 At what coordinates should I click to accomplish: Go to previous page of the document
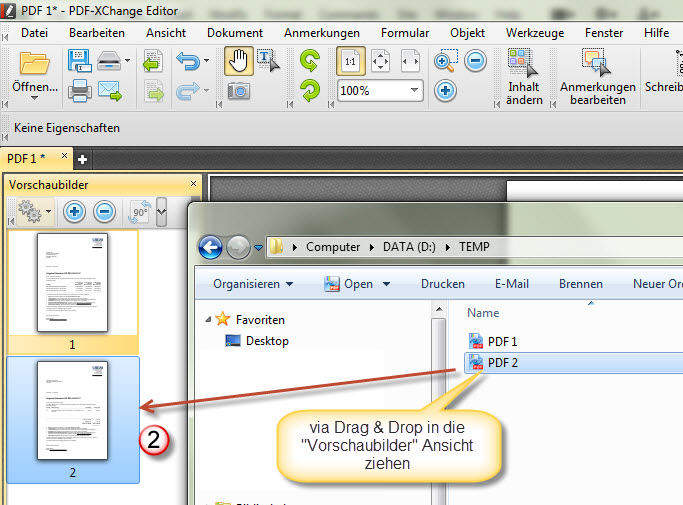click(x=153, y=61)
